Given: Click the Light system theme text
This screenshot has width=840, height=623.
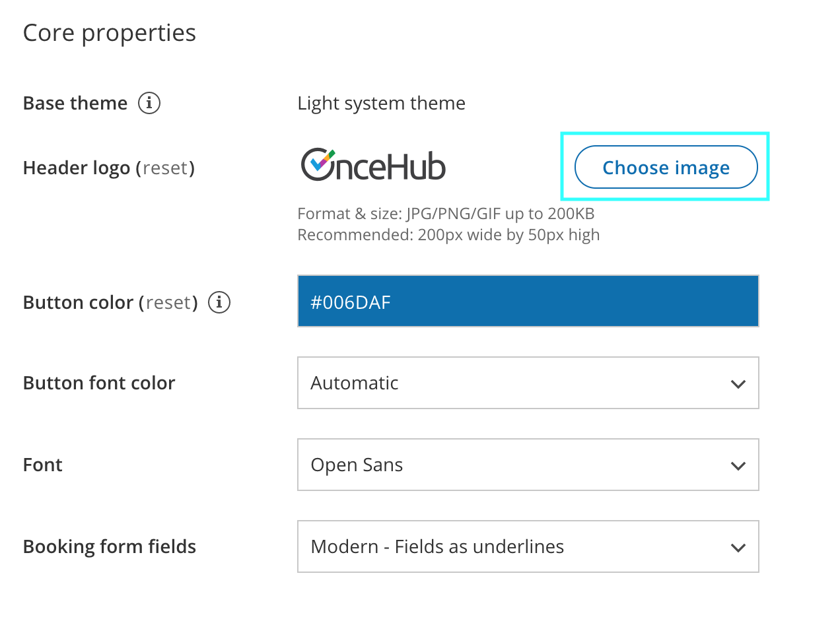Looking at the screenshot, I should point(381,103).
